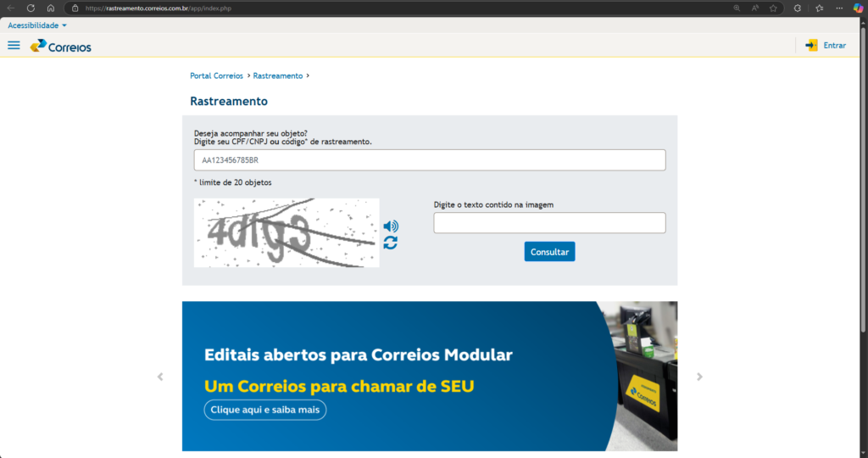Click 'Deseja acompanhar seu objeto?' text
868x458 pixels.
click(250, 133)
